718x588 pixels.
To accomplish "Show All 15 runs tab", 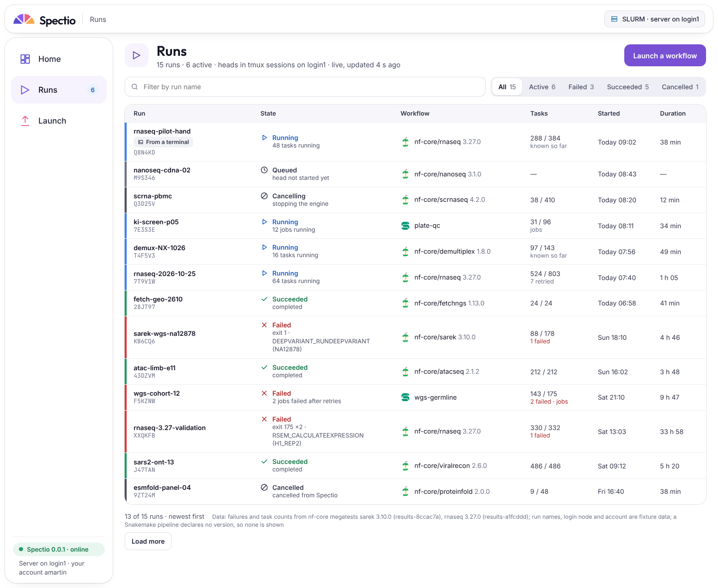I will pos(507,87).
